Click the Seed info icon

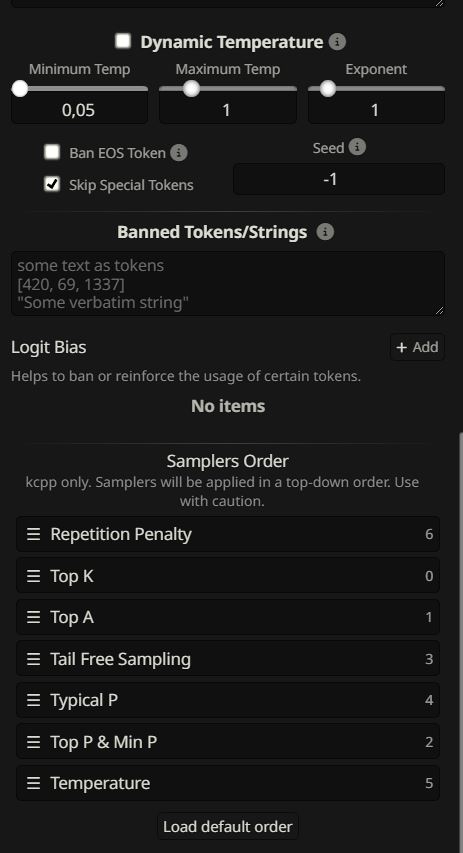357,147
